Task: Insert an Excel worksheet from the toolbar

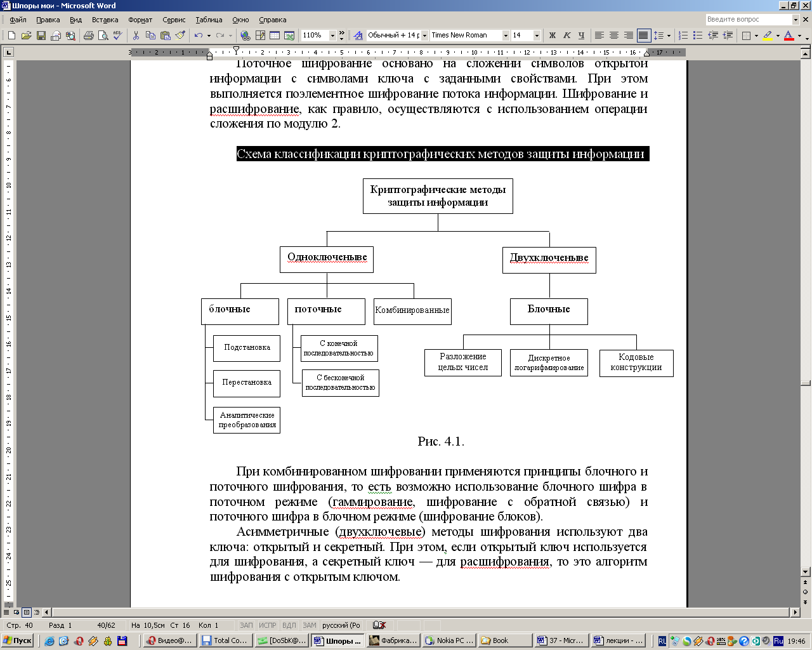Action: pos(289,36)
